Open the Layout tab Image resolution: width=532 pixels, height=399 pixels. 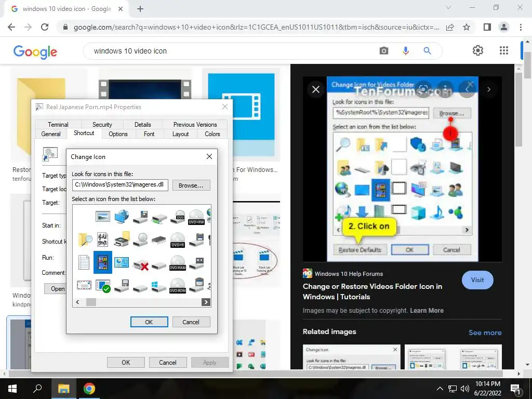tap(180, 134)
